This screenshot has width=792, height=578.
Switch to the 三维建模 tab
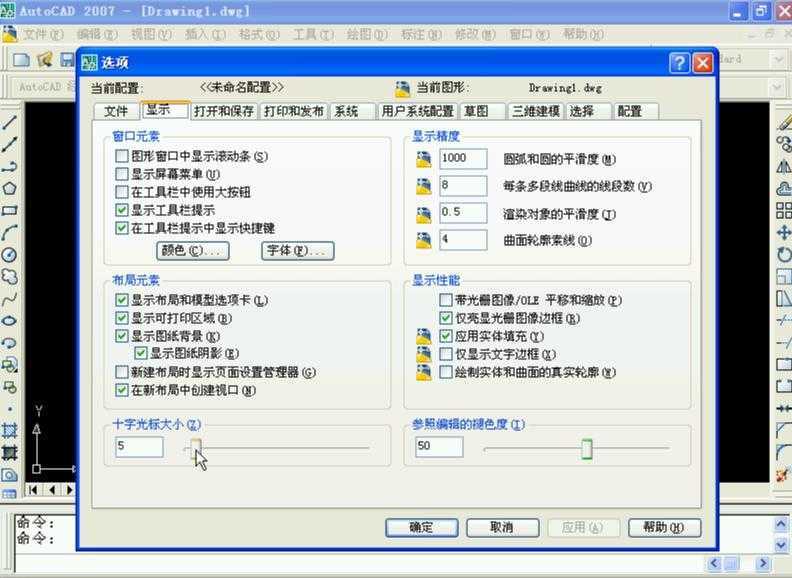(535, 111)
